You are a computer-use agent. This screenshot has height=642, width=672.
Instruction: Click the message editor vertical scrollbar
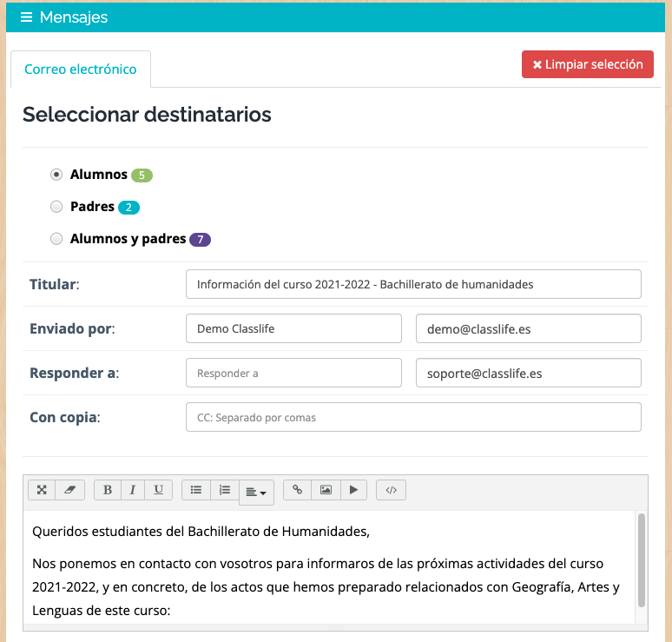tap(641, 559)
